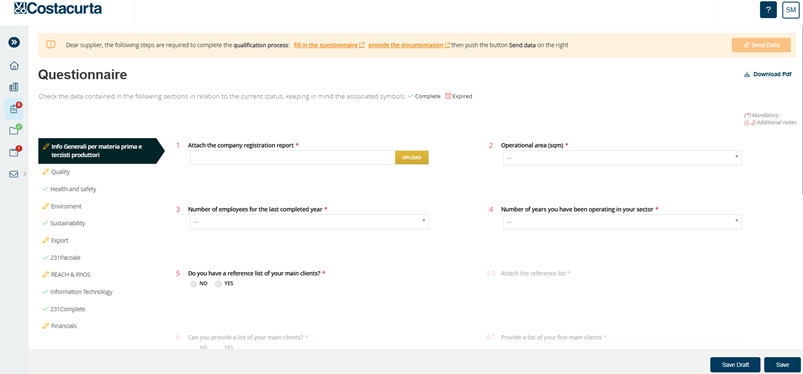This screenshot has width=803, height=374.
Task: Click the company registration report file field
Action: click(292, 158)
